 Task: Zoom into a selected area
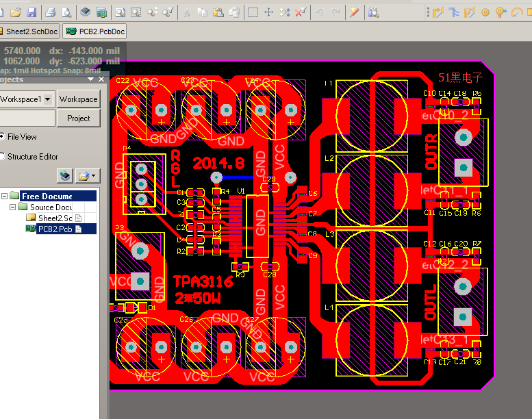click(x=136, y=13)
